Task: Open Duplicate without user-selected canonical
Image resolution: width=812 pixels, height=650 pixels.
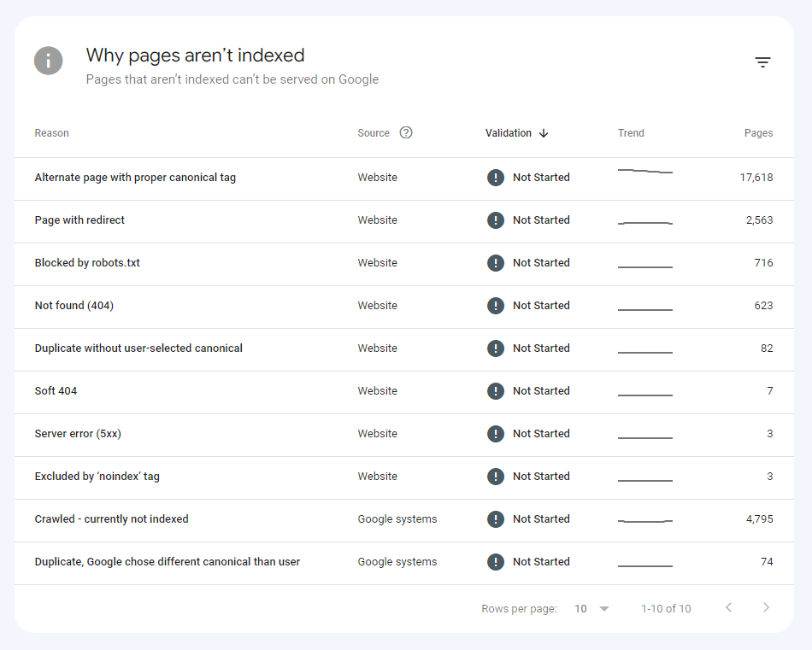Action: [138, 348]
